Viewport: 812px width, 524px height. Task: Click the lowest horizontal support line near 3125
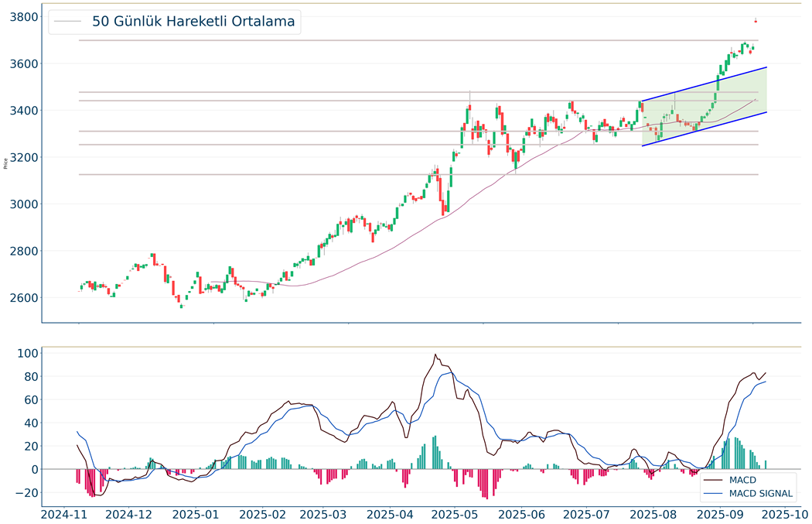(387, 174)
